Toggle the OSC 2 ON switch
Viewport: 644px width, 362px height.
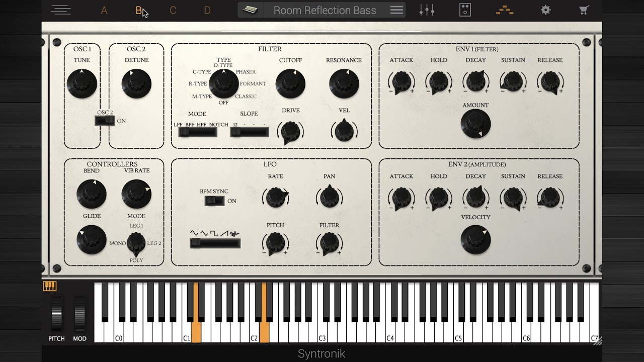click(x=105, y=121)
